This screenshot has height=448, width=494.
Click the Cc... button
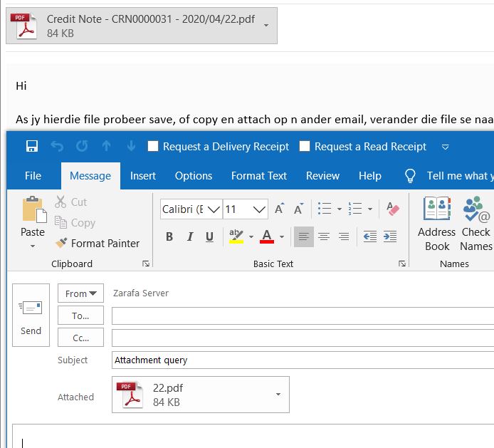pyautogui.click(x=80, y=338)
